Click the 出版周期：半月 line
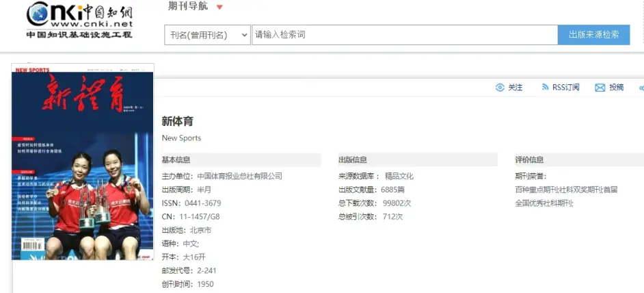 pos(187,190)
